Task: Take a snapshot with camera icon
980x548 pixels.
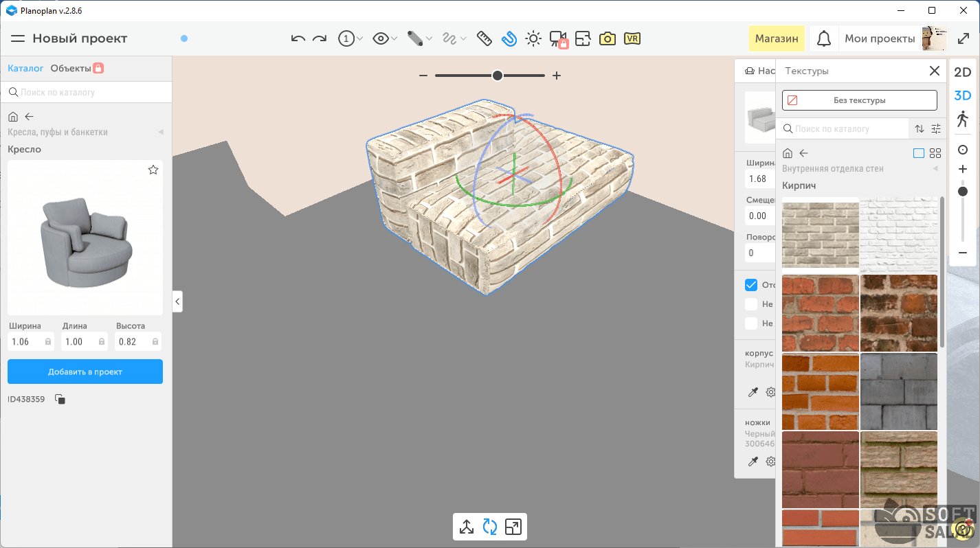Action: click(607, 39)
